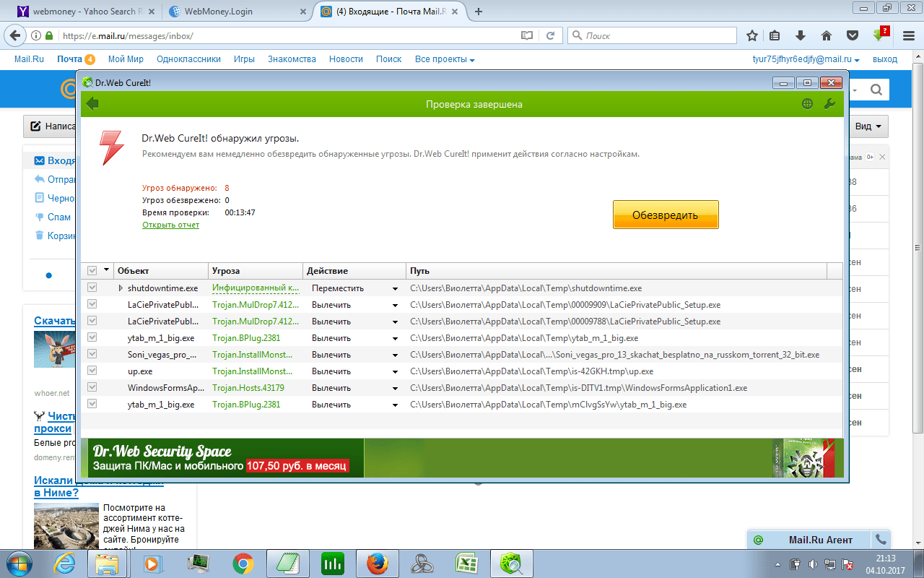The width and height of the screenshot is (924, 578).
Task: Open the Pocket icon in Firefox toolbar
Action: point(853,35)
